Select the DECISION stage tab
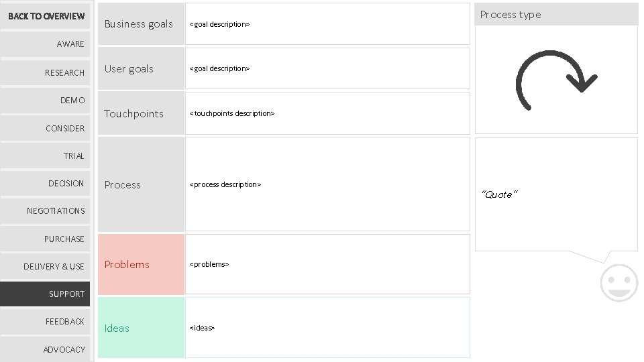This screenshot has height=362, width=644. pyautogui.click(x=46, y=183)
